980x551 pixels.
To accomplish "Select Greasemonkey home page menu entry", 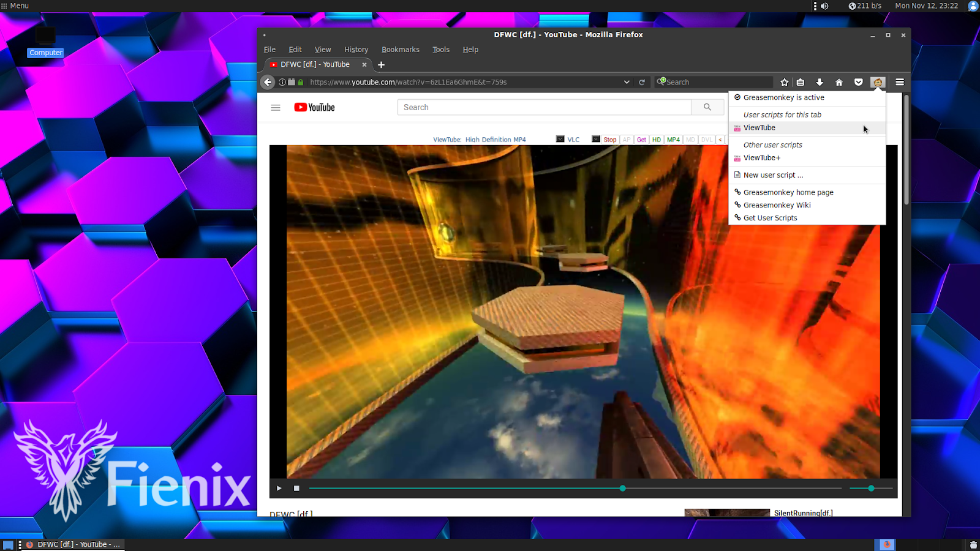I will pos(788,192).
